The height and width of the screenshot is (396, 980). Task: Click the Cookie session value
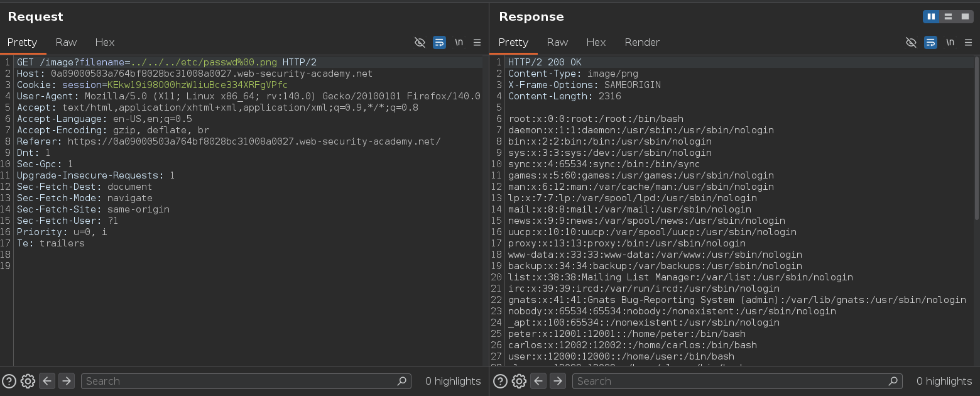click(x=198, y=85)
